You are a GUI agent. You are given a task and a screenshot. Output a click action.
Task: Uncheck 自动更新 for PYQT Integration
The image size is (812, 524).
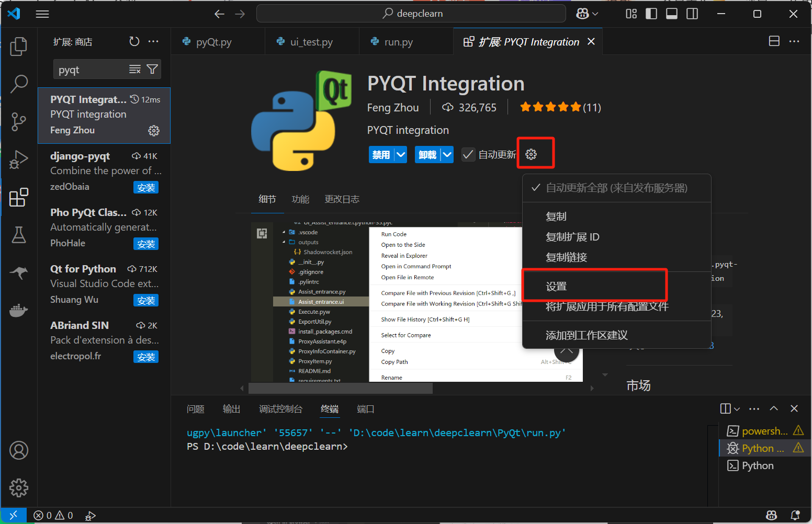(468, 154)
